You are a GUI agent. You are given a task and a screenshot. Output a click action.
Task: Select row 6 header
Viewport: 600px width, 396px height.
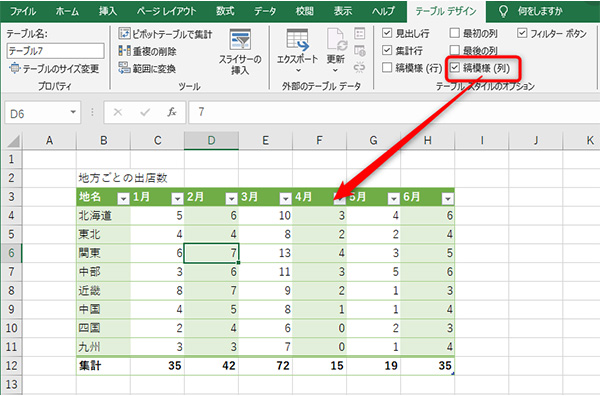click(11, 253)
